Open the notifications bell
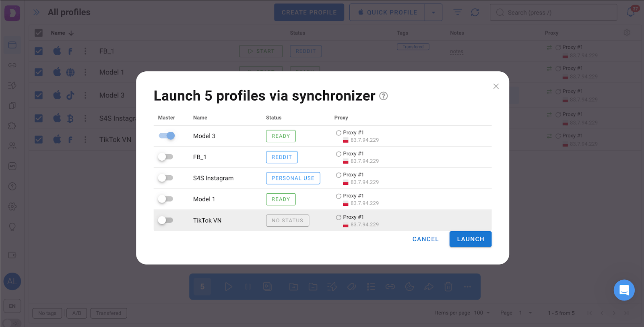Viewport: 644px width, 327px height. 631,12
